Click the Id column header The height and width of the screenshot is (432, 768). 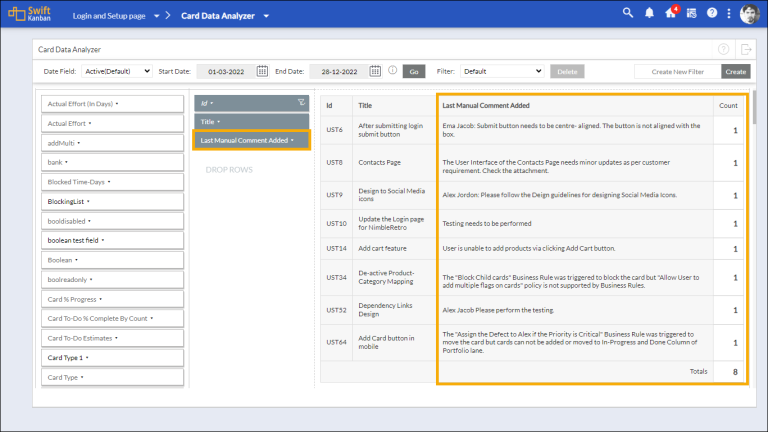[x=336, y=105]
